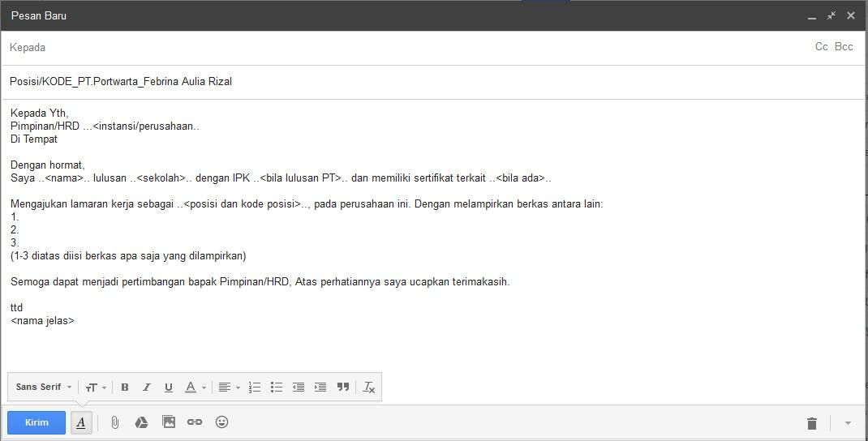The width and height of the screenshot is (868, 441).
Task: Add Bcc recipients
Action: click(844, 47)
